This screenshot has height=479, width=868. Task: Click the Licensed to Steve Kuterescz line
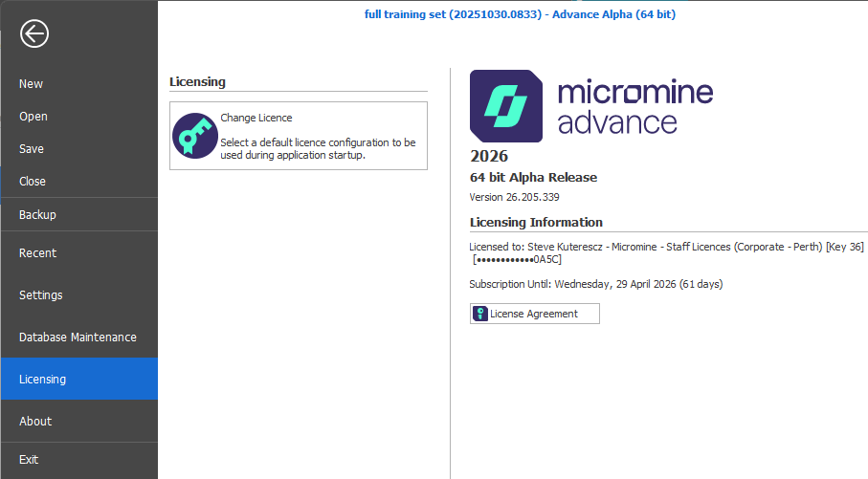tap(666, 247)
